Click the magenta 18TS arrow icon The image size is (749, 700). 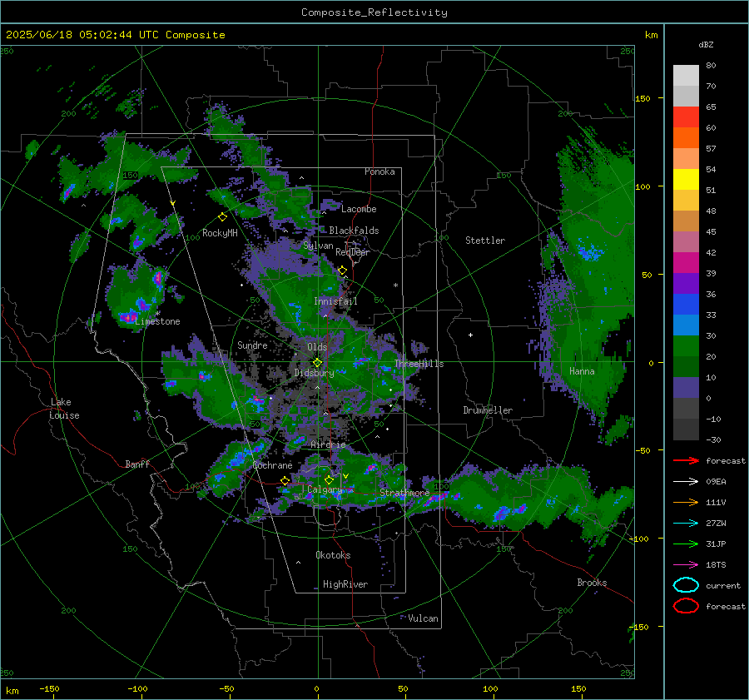click(686, 565)
